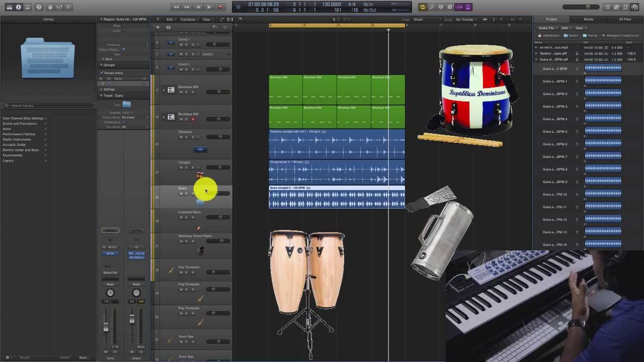
Task: Switch to the Project tab in the browser
Action: (551, 20)
